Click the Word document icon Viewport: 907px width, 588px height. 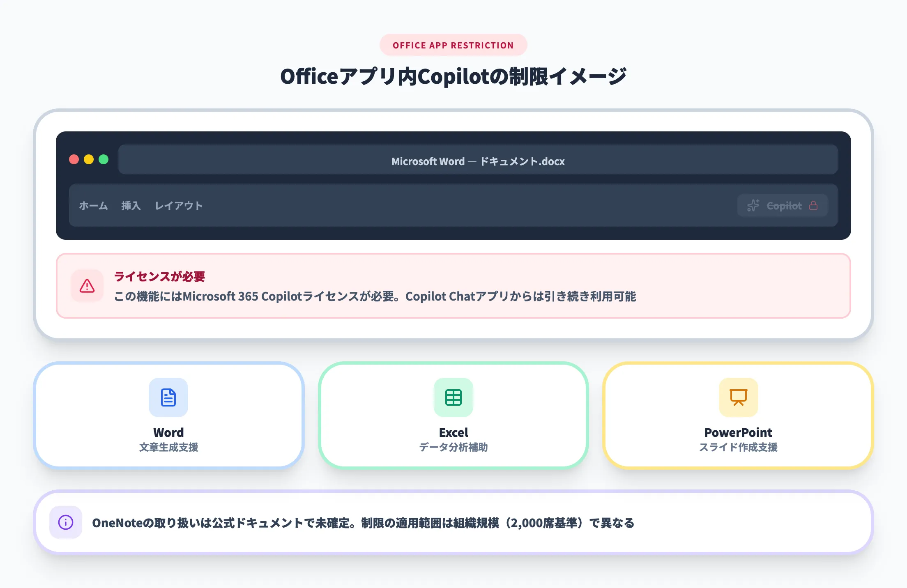pyautogui.click(x=168, y=397)
